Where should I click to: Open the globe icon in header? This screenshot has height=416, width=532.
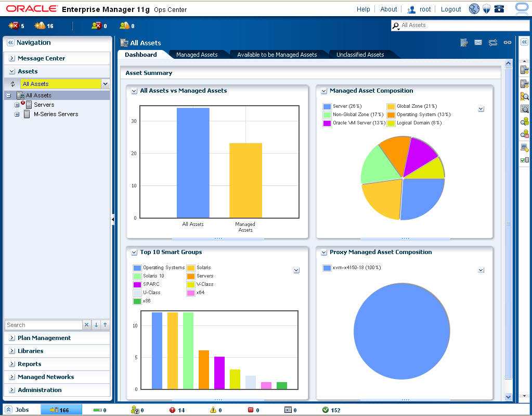(474, 9)
